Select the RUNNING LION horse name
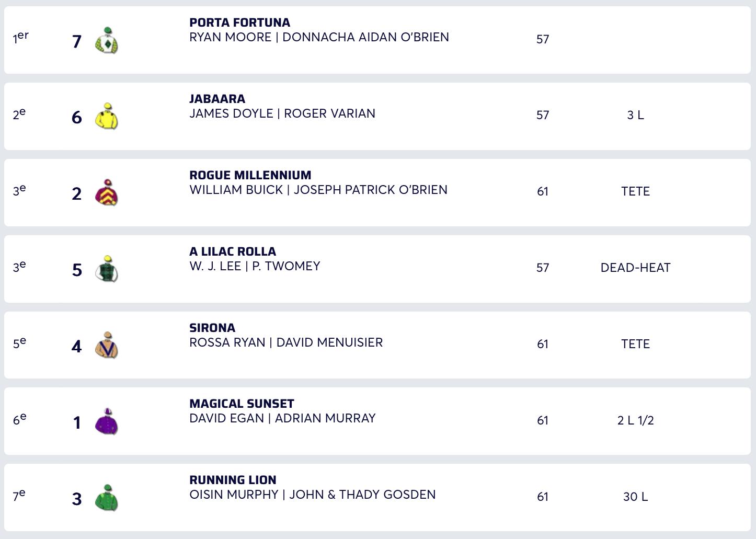This screenshot has width=756, height=539. (233, 480)
